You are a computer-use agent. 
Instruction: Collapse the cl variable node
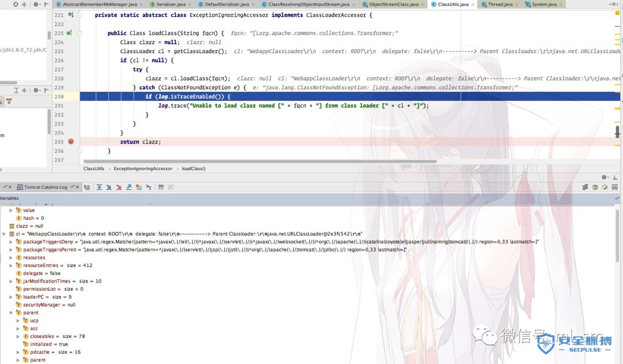tap(3, 234)
